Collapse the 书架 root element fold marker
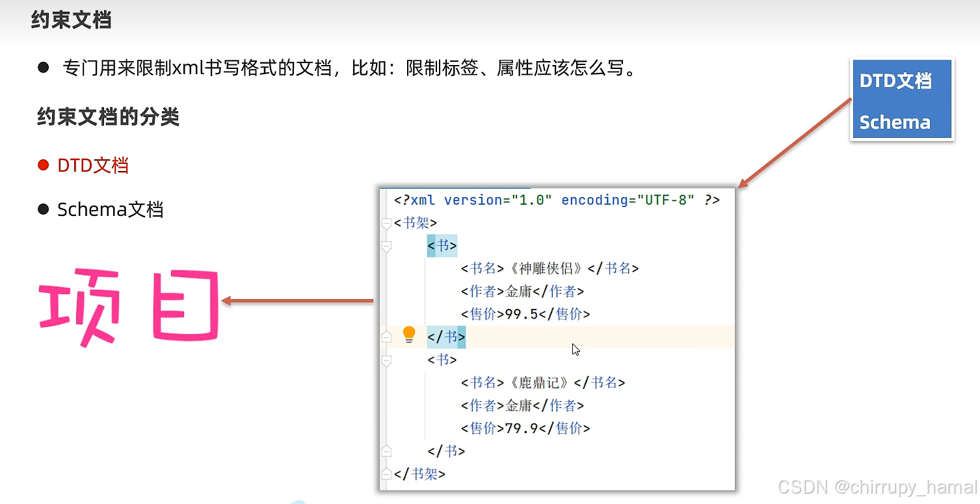Screen dimensions: 980x504 click(x=386, y=222)
